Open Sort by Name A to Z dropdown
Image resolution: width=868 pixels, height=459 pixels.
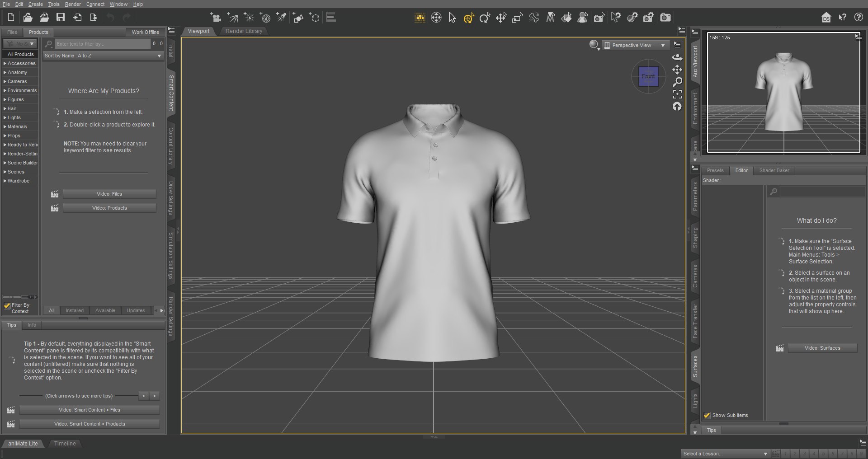tap(103, 56)
